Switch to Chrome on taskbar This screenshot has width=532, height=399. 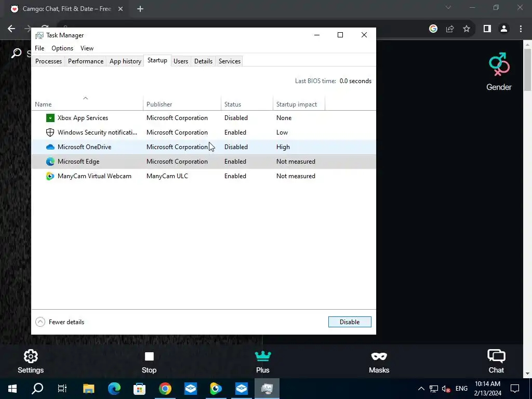click(x=165, y=389)
